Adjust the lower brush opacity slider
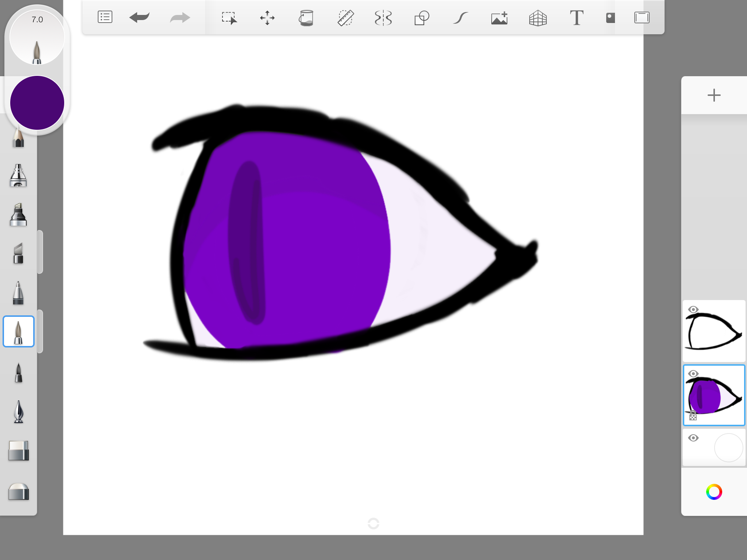This screenshot has height=560, width=747. 40,331
